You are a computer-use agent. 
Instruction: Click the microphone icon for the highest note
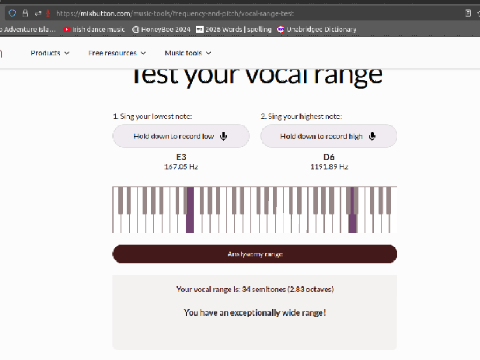coord(372,136)
